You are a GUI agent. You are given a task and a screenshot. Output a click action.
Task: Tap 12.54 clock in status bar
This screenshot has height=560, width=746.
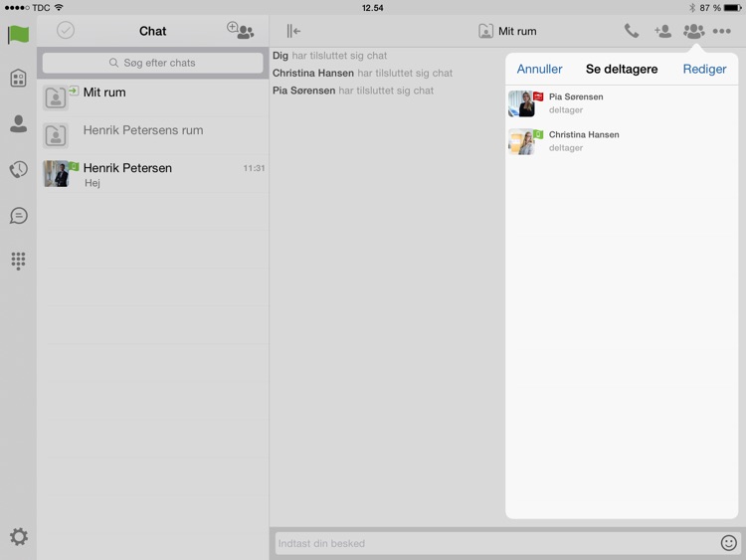coord(373,8)
